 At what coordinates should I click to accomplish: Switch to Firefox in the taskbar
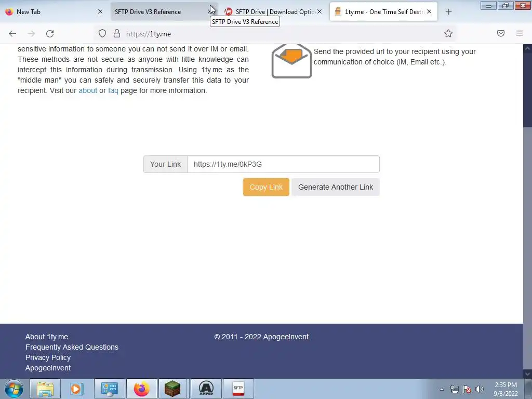(141, 389)
